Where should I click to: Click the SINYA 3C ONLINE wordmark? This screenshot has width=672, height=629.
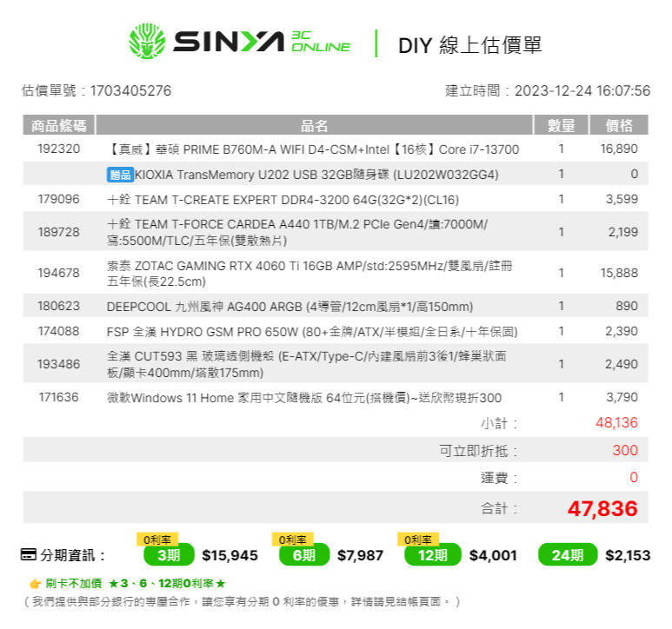(x=262, y=42)
